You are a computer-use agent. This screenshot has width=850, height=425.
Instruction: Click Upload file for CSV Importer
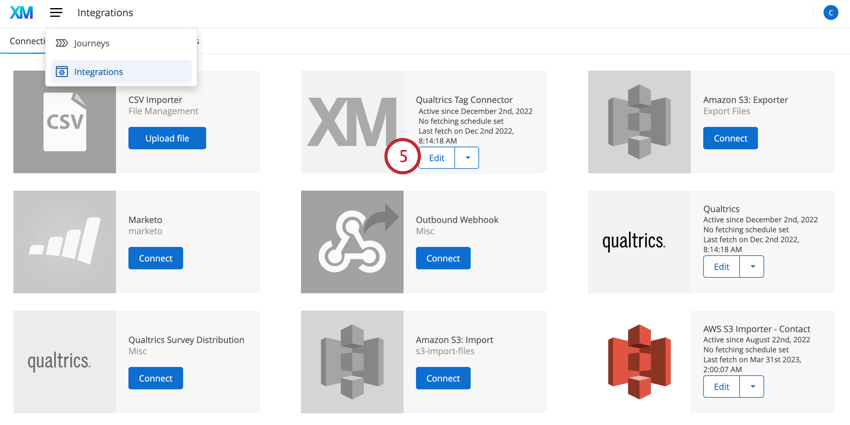(167, 138)
